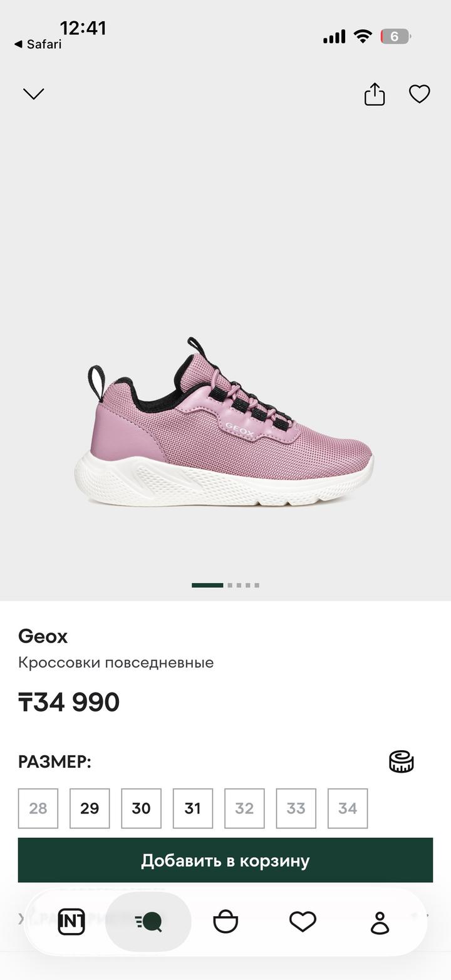Open the size guide measuring tape icon
Image resolution: width=451 pixels, height=980 pixels.
click(x=402, y=761)
